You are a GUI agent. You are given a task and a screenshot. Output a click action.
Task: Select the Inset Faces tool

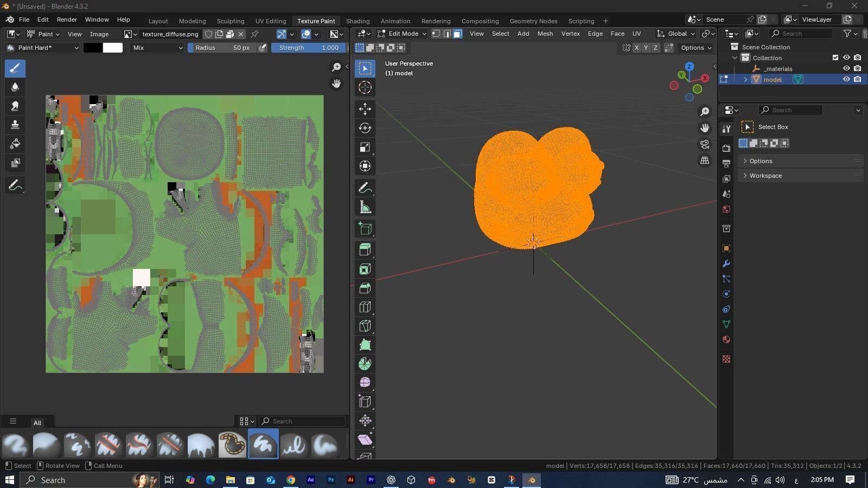pyautogui.click(x=365, y=269)
